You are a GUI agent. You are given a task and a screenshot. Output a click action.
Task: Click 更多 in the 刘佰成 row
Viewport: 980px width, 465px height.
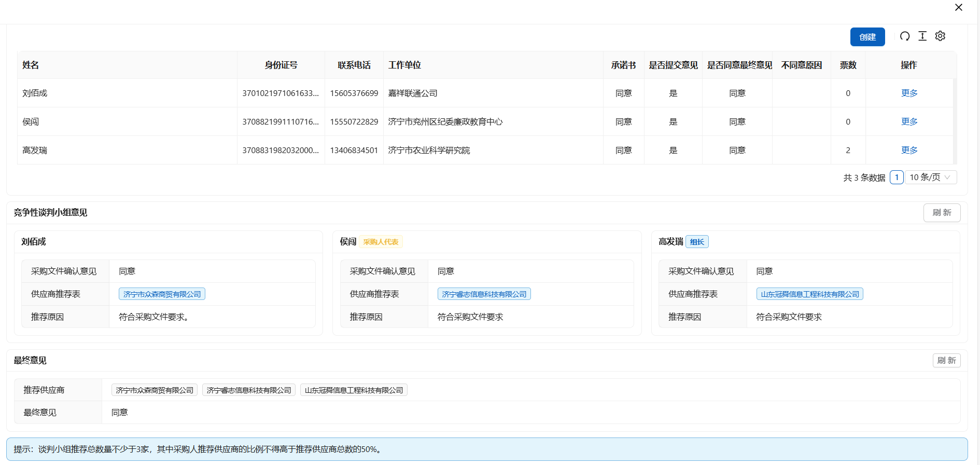(909, 93)
